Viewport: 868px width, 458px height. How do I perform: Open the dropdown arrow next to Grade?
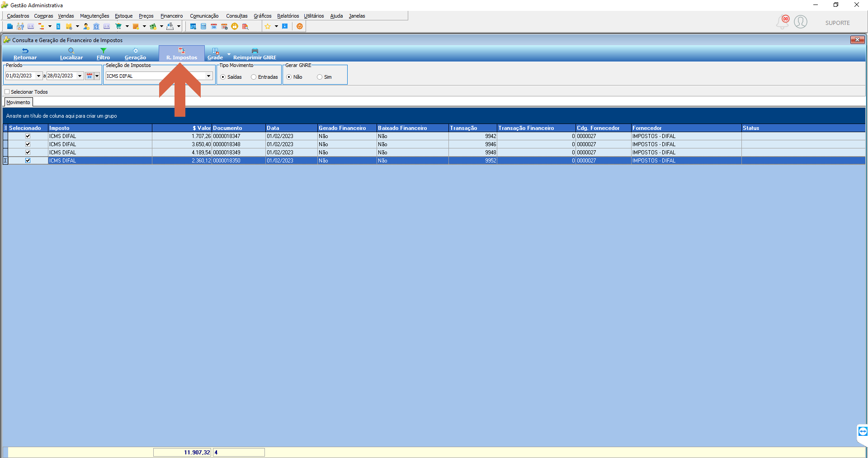(229, 54)
